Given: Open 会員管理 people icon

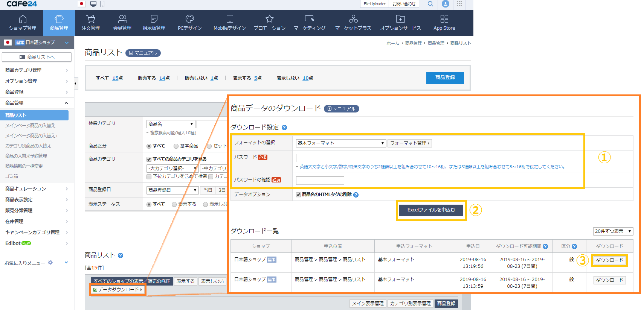Looking at the screenshot, I should (122, 19).
